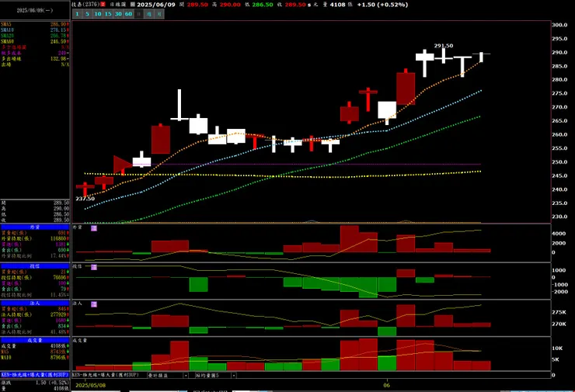This screenshot has width=575, height=392.
Task: Click the large green 投信 bar under -2000
Action: [368, 287]
